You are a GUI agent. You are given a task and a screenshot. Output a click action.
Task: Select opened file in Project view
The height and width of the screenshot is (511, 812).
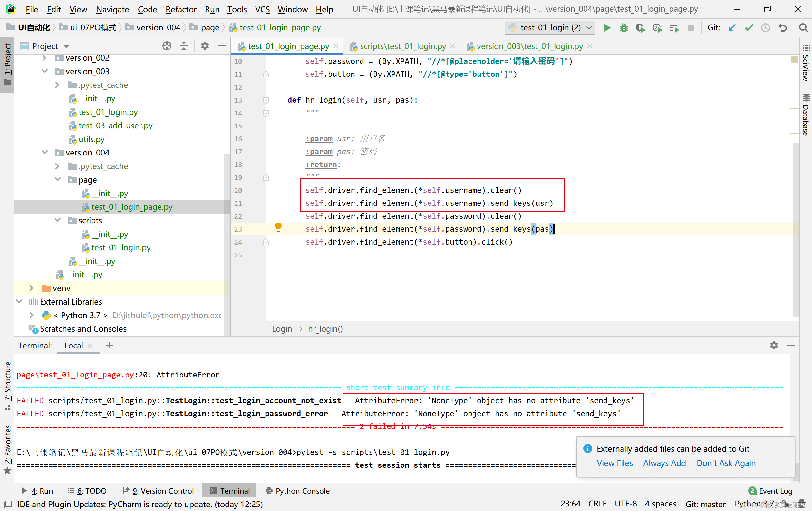167,46
